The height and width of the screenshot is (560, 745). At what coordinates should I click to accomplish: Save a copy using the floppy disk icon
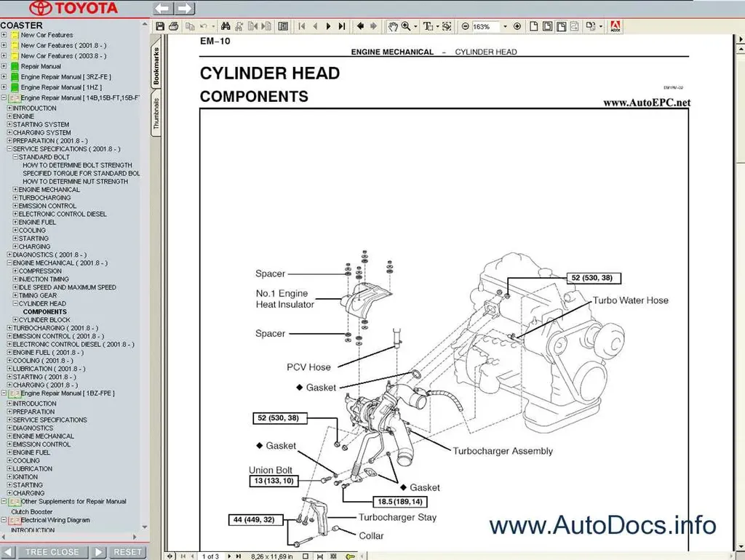pyautogui.click(x=159, y=27)
